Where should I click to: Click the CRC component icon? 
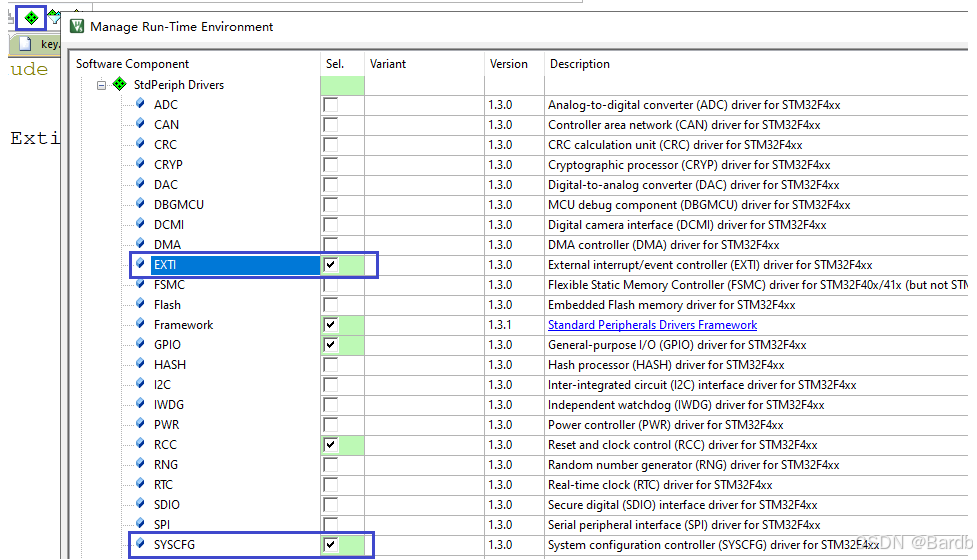coord(140,143)
